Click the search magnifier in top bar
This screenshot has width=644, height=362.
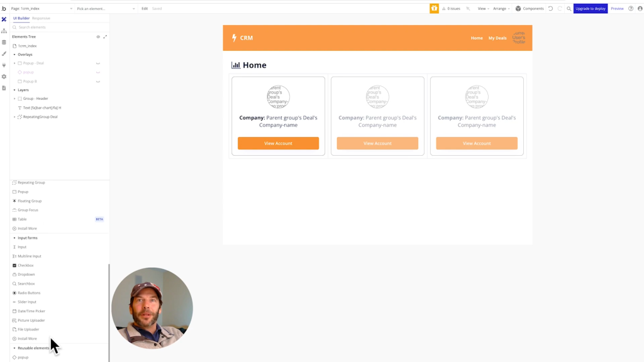click(x=569, y=9)
